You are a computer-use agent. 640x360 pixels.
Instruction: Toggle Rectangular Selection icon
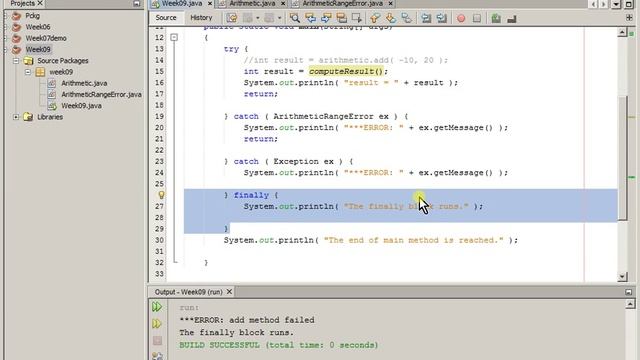[x=357, y=18]
